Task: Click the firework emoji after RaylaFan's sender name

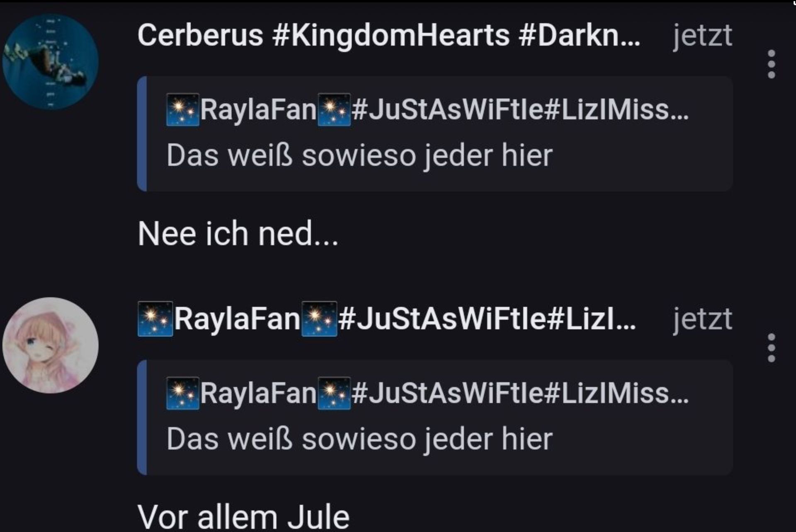Action: [319, 319]
